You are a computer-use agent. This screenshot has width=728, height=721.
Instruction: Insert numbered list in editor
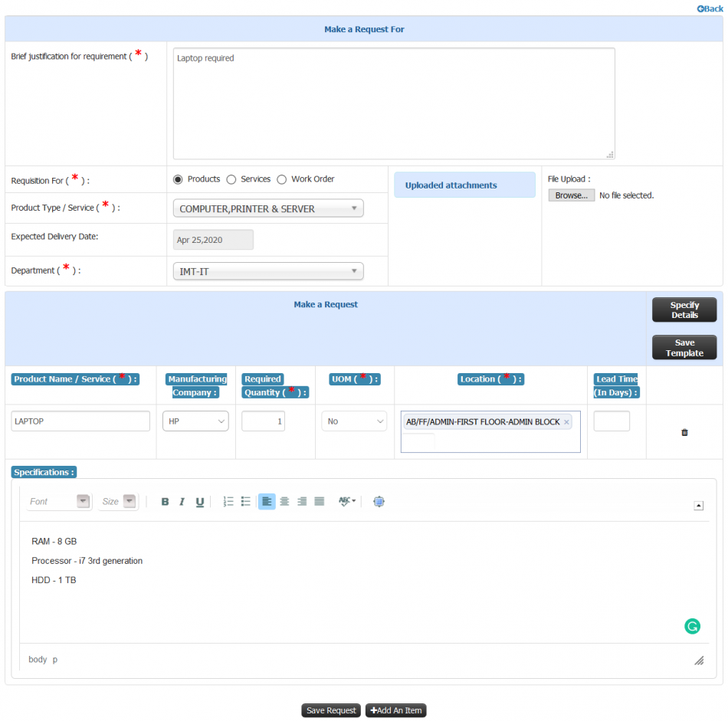point(228,501)
